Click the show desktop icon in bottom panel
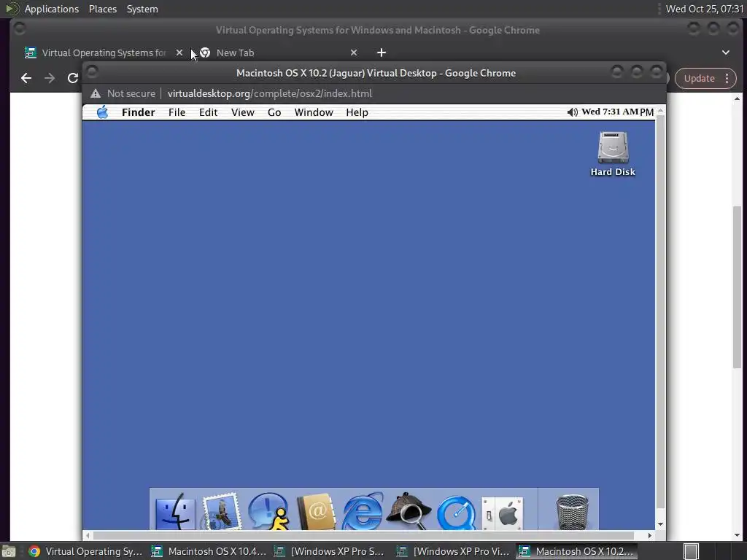 [9, 551]
